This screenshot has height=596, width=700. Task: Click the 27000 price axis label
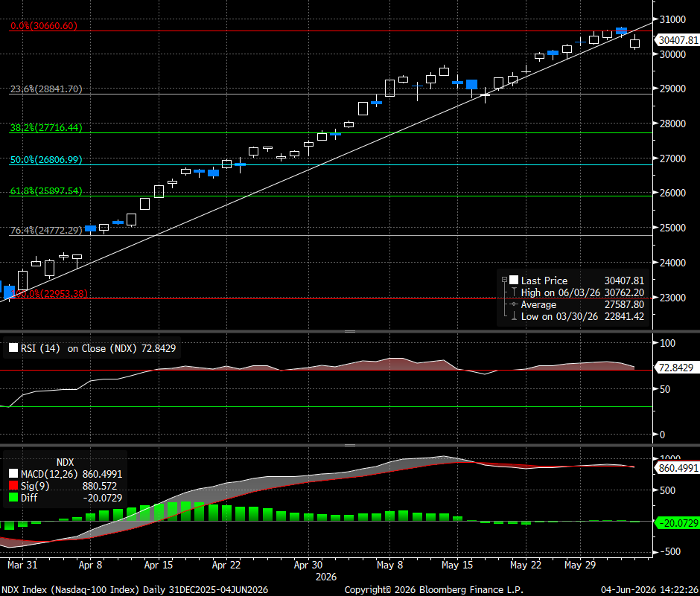coord(672,158)
